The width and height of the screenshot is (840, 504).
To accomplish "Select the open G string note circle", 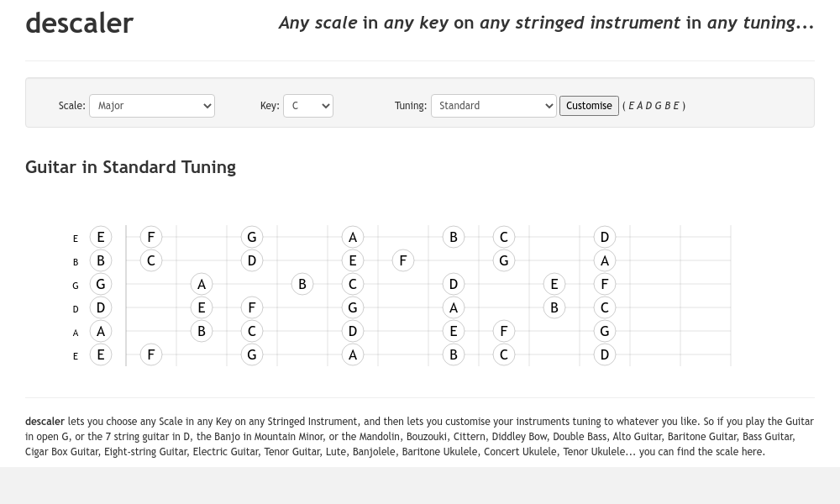I will [x=101, y=284].
